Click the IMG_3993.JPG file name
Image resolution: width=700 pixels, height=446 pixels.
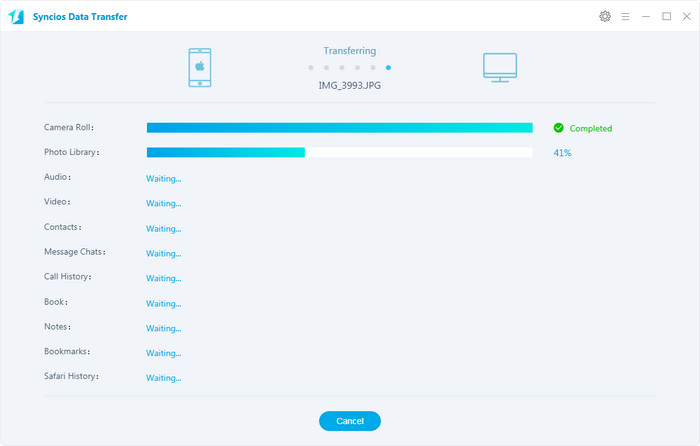(350, 85)
